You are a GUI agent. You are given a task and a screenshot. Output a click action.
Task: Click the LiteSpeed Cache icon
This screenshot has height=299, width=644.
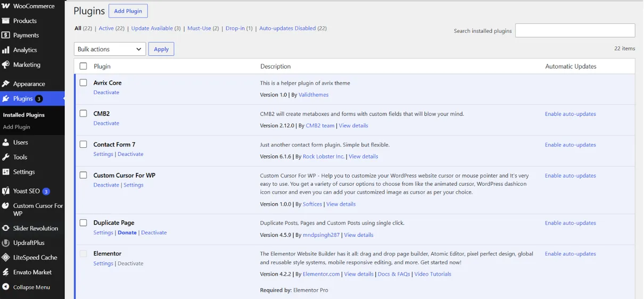pyautogui.click(x=6, y=258)
